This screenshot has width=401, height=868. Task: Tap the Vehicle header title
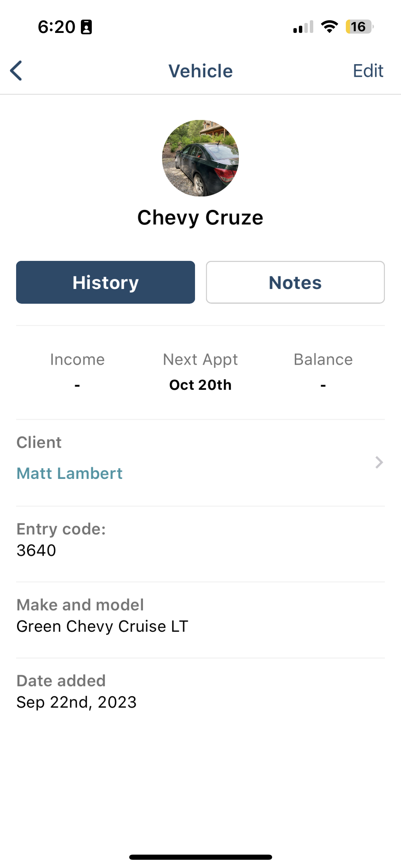tap(200, 71)
